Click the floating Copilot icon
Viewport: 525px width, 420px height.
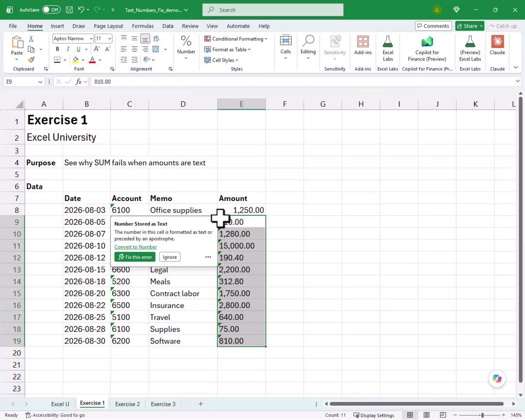click(x=497, y=378)
